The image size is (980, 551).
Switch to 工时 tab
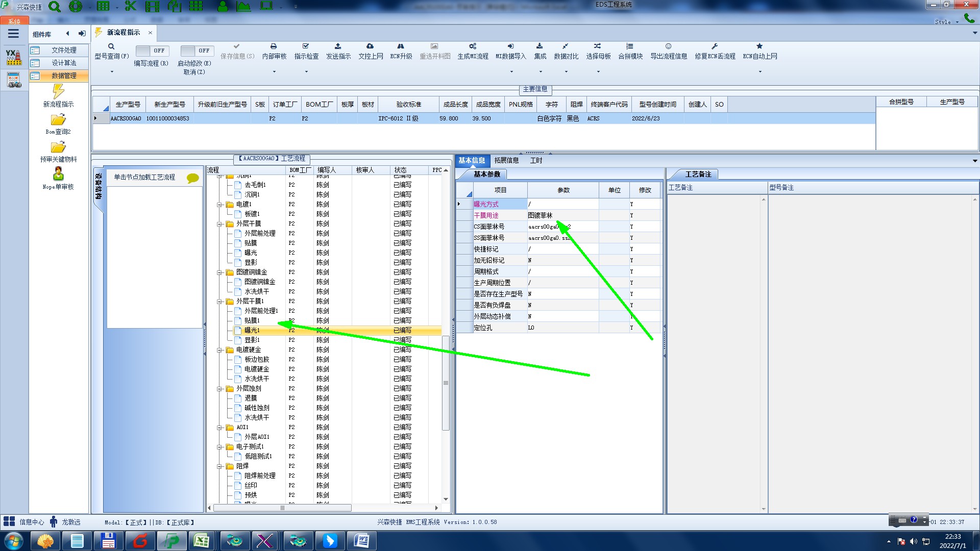(536, 160)
